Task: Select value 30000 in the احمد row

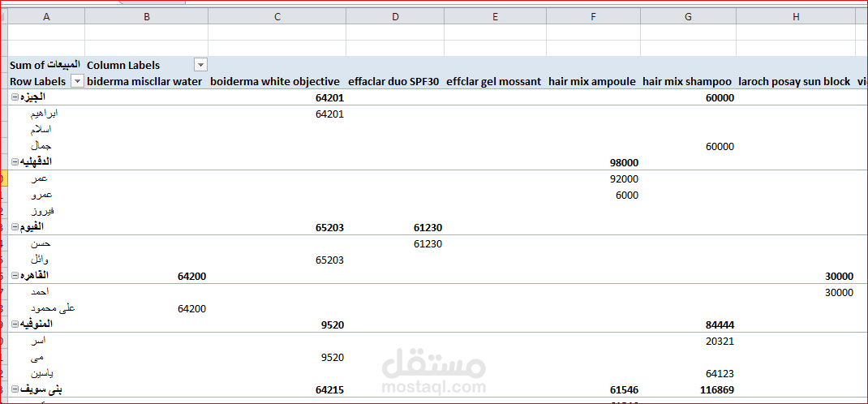Action: pos(839,292)
